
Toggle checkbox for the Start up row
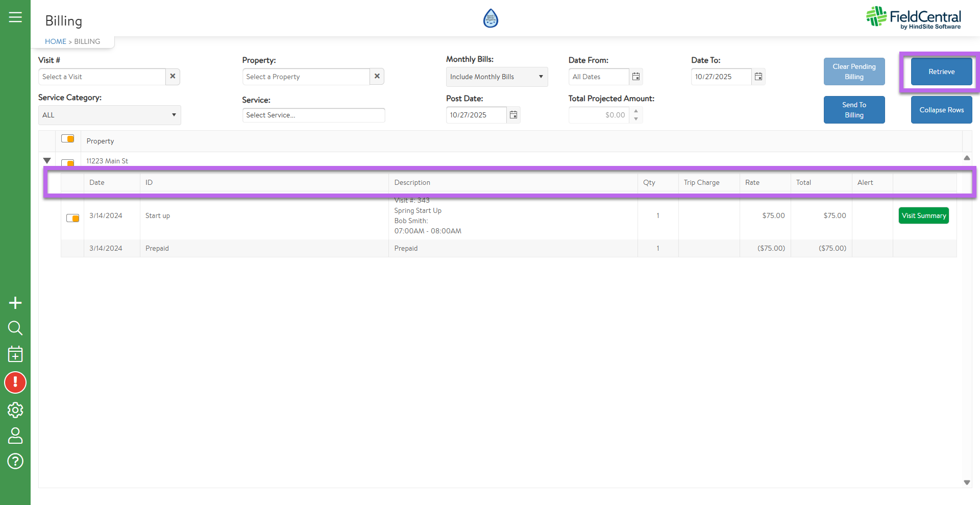point(73,218)
